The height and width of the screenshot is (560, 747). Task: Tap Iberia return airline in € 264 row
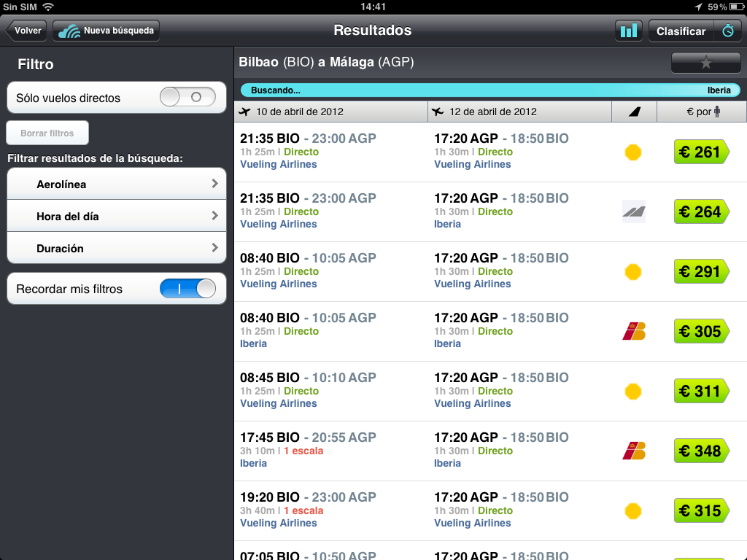coord(447,224)
